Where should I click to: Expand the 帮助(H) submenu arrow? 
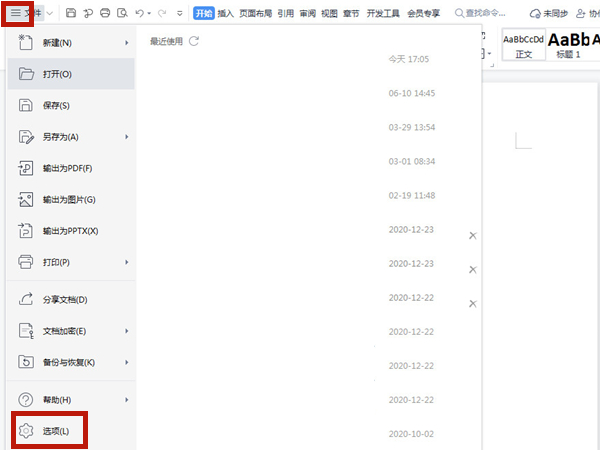click(x=127, y=399)
